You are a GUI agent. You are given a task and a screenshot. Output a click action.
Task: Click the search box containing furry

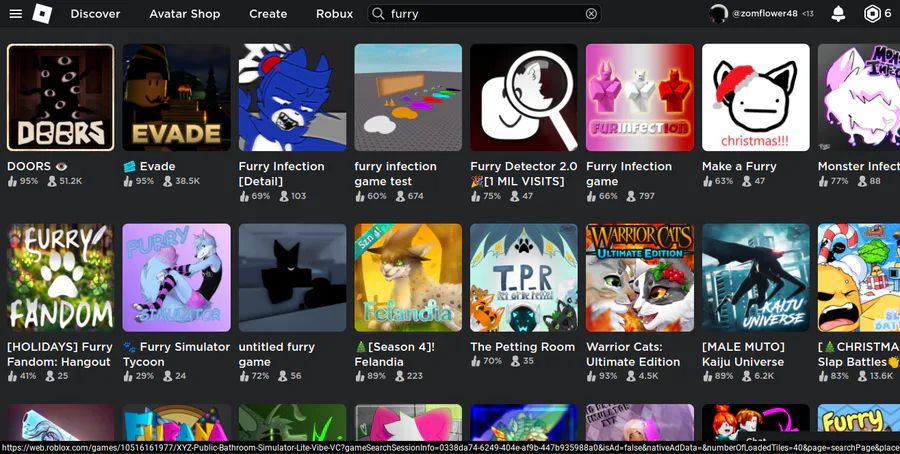click(484, 14)
